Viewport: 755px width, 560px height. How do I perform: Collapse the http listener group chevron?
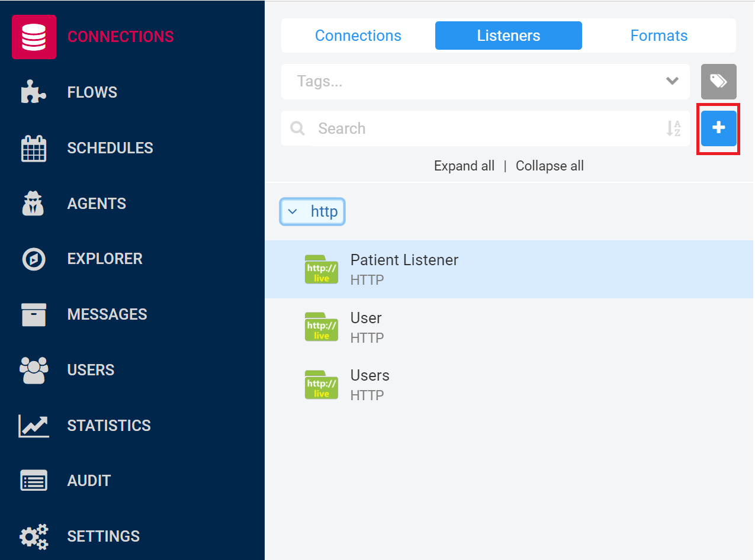tap(292, 211)
